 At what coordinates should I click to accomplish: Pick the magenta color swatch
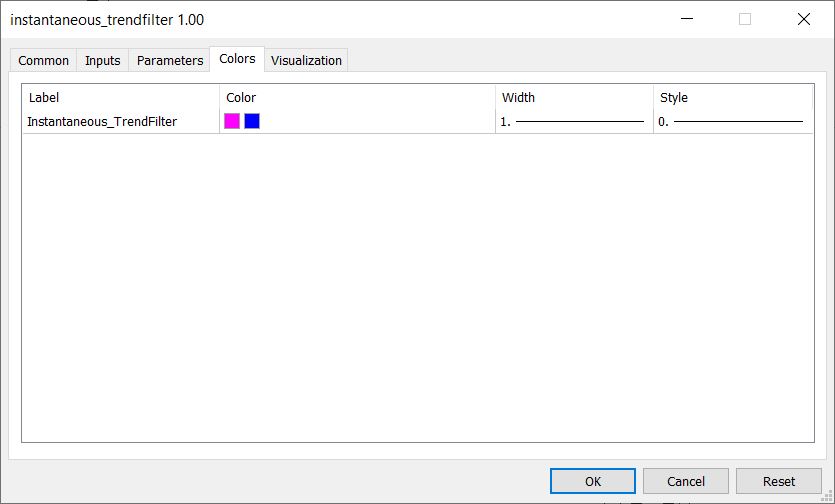[232, 121]
